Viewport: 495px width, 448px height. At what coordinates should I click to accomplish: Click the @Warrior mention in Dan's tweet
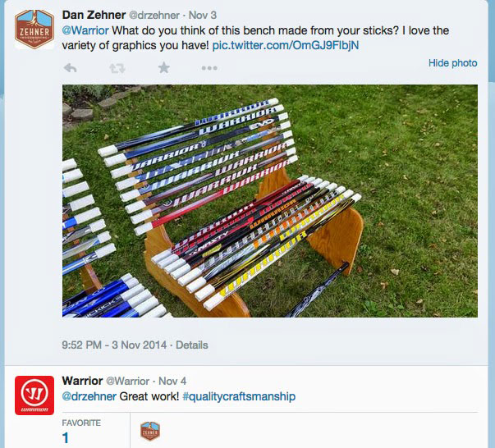pos(85,30)
